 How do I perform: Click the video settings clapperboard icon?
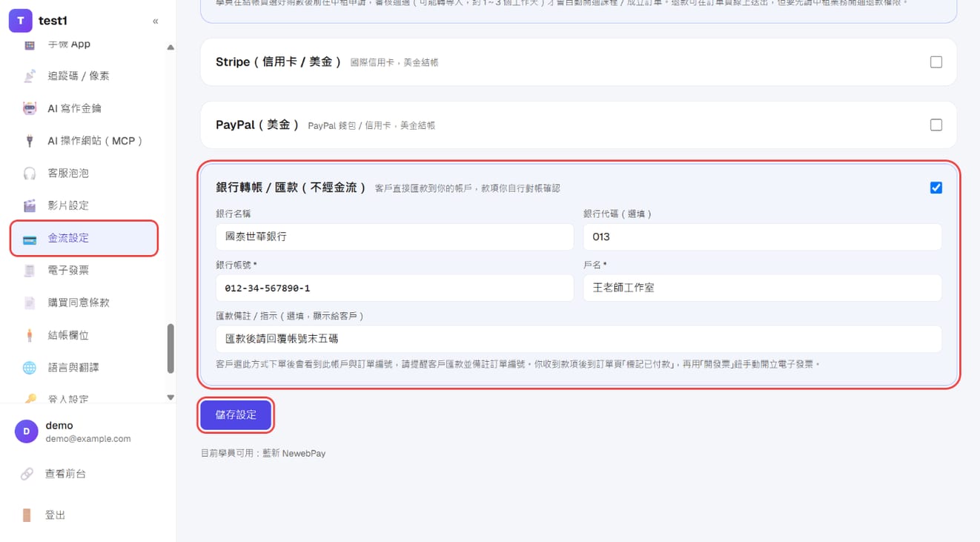(x=30, y=205)
